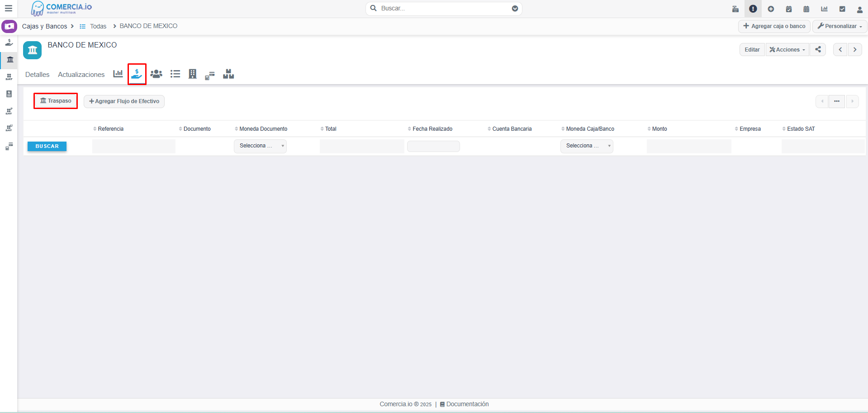Viewport: 868px width, 413px height.
Task: Open the SAT P icon in sidebar
Action: pyautogui.click(x=9, y=111)
